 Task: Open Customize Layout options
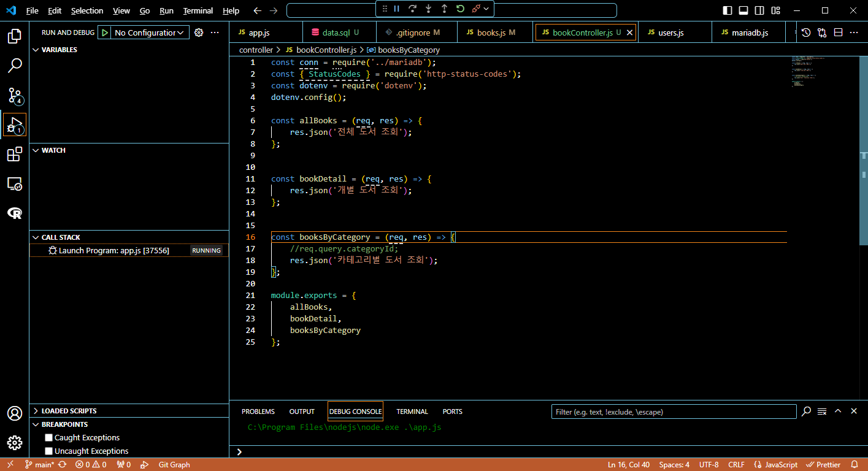point(776,10)
